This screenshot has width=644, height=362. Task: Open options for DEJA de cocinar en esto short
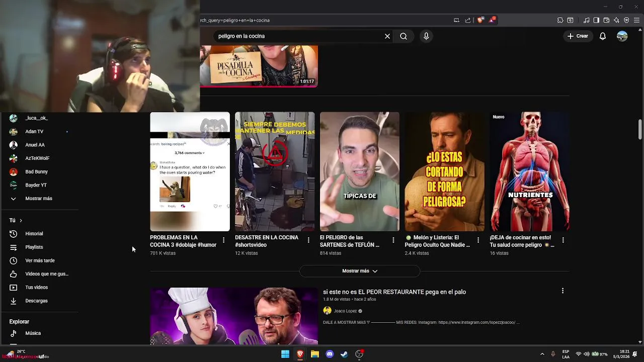(x=563, y=240)
